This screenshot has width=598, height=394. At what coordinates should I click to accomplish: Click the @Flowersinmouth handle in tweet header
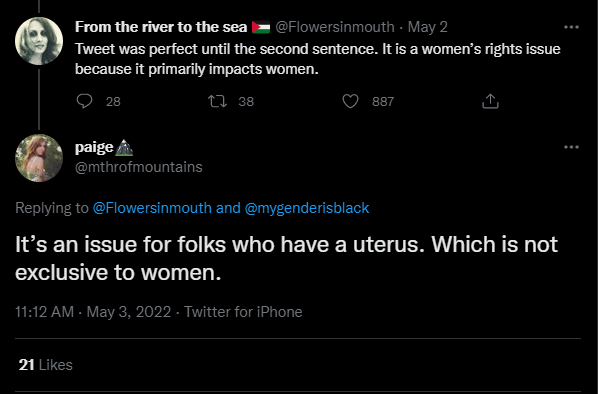tap(334, 27)
